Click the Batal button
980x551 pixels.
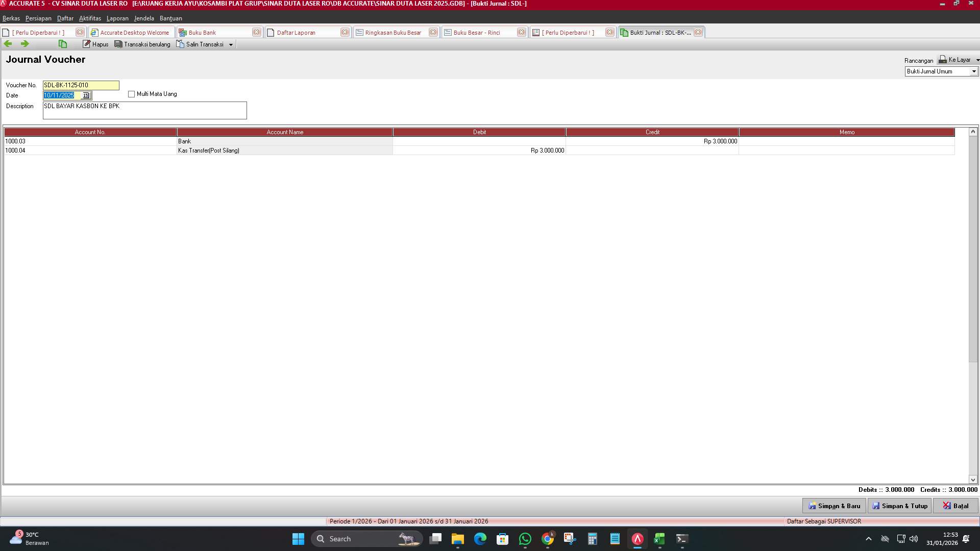[x=956, y=506]
